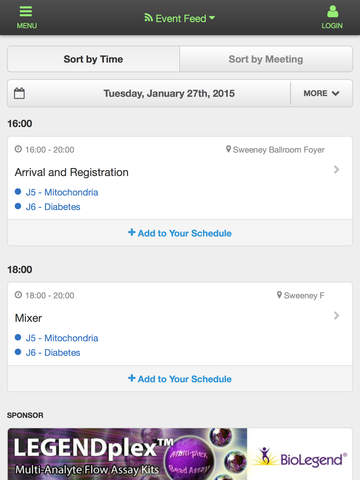
Task: Click the clock icon beside 18:00 - 20:00
Action: click(18, 295)
